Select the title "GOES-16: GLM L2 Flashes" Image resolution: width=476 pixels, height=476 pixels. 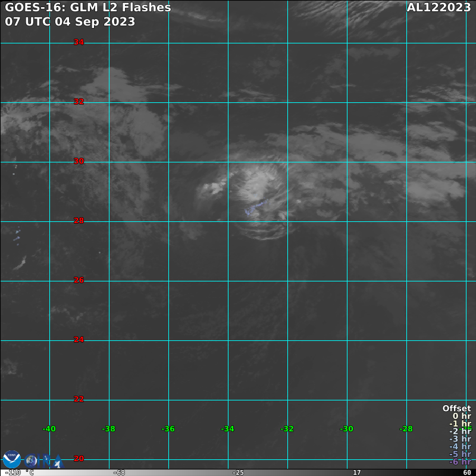(x=87, y=8)
